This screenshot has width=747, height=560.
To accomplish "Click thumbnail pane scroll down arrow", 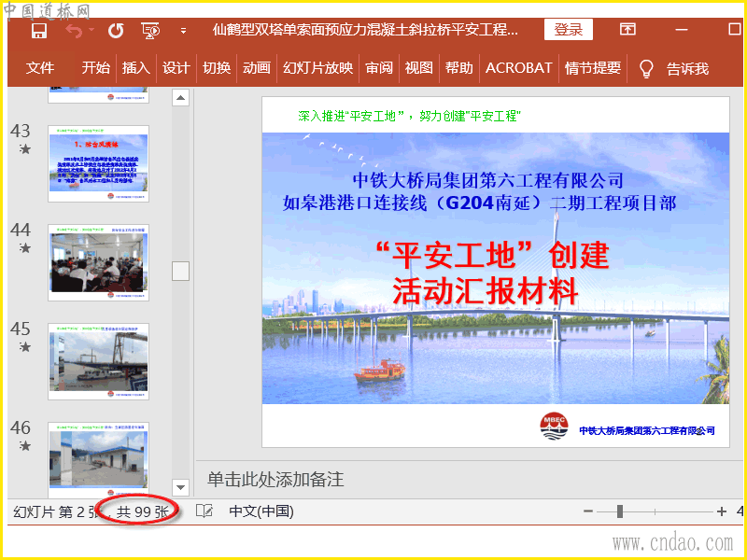I will (180, 487).
